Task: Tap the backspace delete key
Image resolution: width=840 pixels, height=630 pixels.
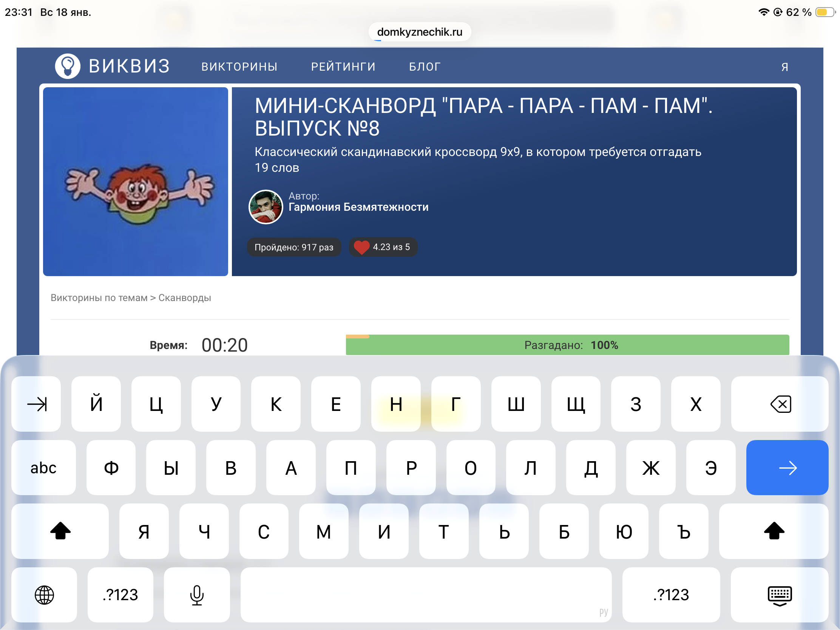Action: point(780,404)
